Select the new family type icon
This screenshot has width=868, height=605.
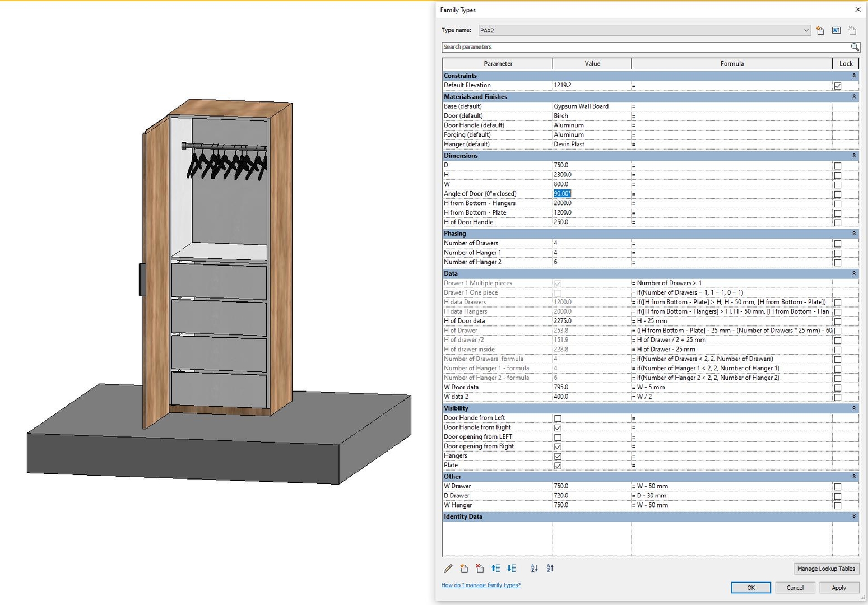point(820,30)
